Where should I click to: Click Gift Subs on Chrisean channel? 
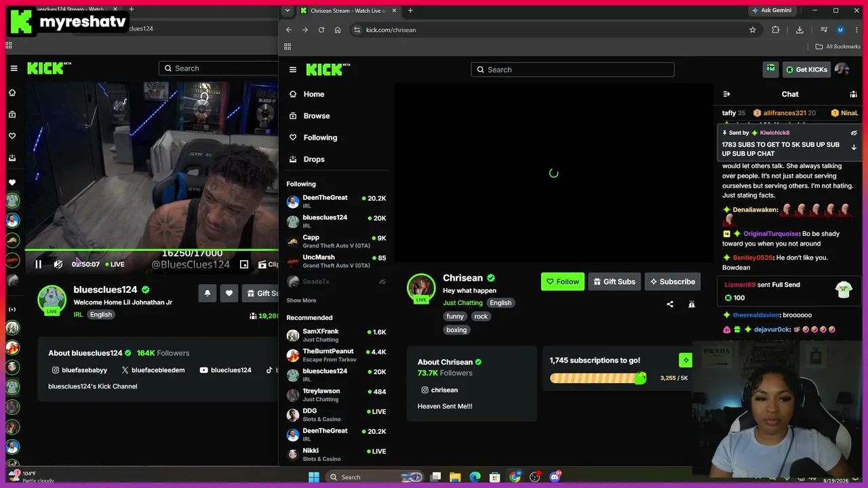tap(614, 281)
